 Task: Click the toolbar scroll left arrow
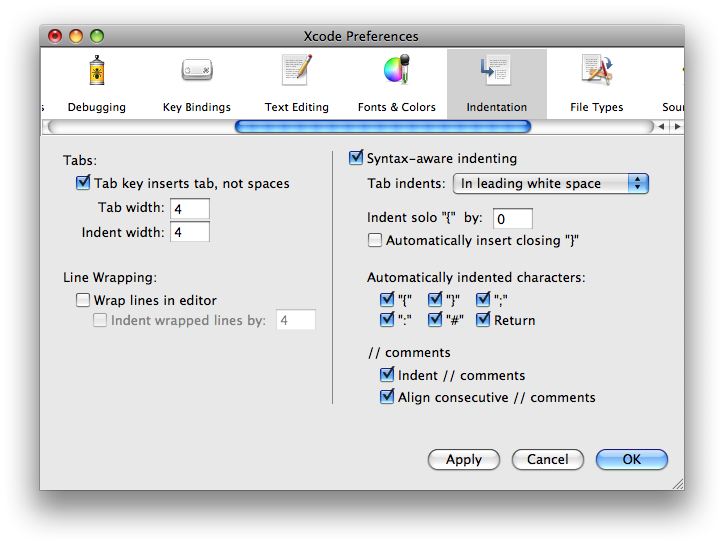(x=662, y=127)
